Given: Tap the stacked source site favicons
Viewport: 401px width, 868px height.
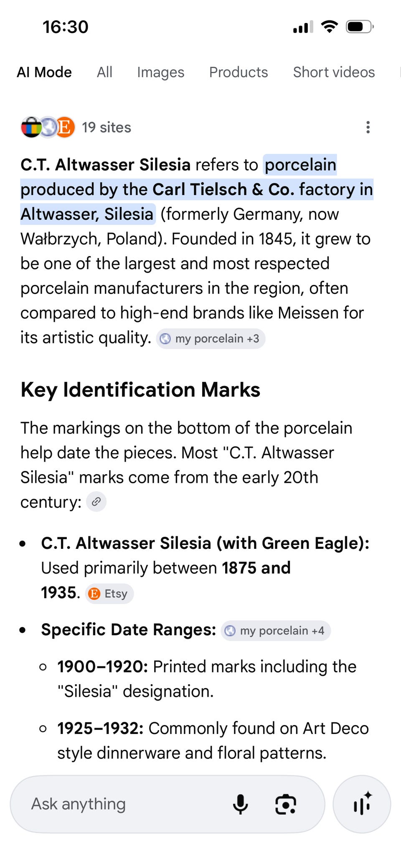Looking at the screenshot, I should 48,127.
